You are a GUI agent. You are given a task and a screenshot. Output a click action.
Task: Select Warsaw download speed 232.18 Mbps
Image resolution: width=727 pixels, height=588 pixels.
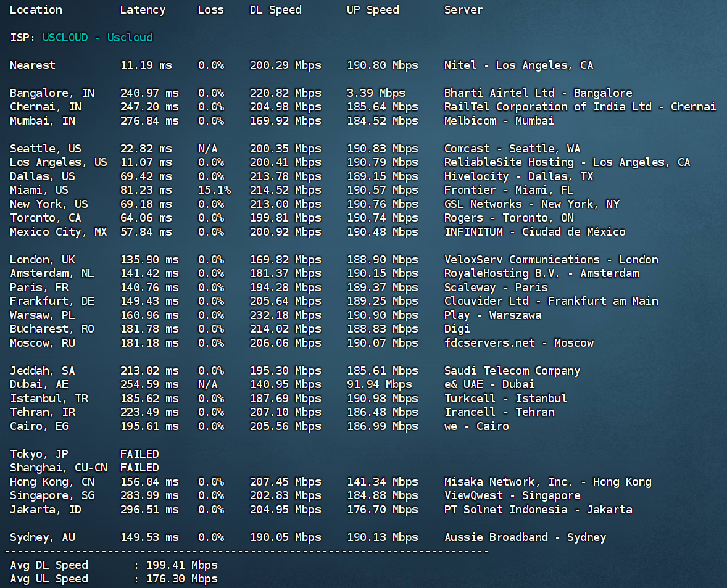click(286, 315)
